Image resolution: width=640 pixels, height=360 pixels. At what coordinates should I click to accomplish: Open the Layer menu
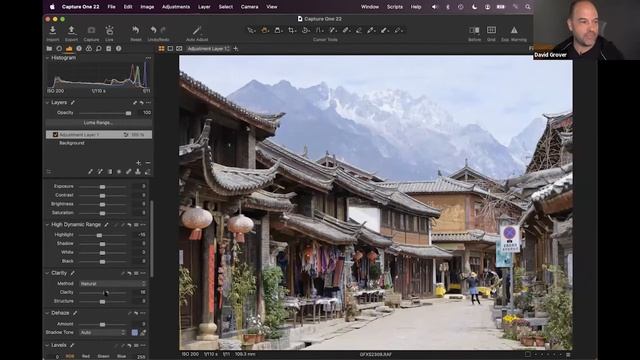coord(204,7)
